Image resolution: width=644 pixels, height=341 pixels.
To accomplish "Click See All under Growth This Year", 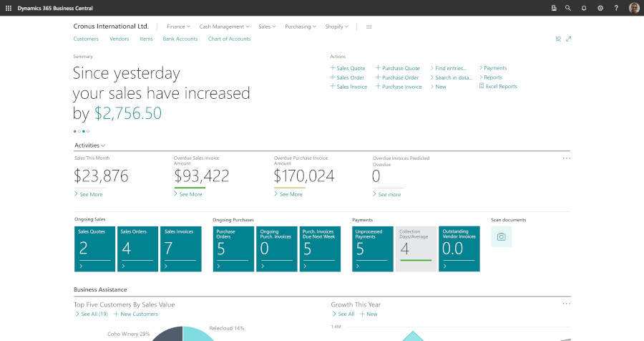I will coord(343,314).
